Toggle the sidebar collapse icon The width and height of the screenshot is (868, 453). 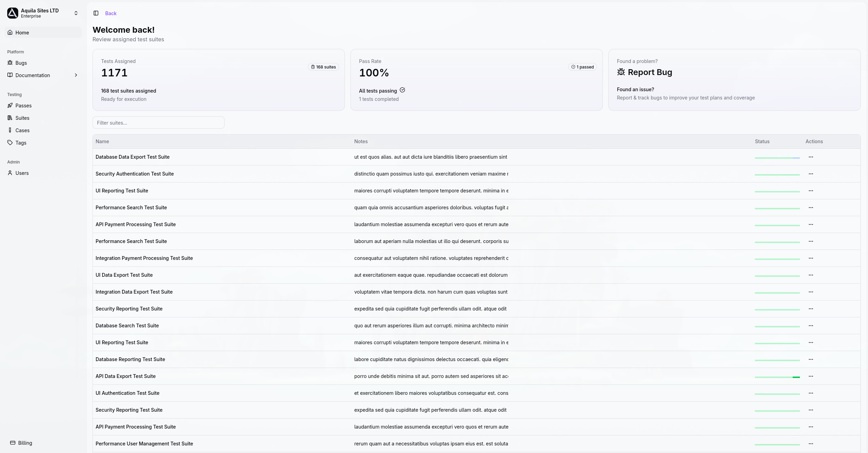pos(95,13)
